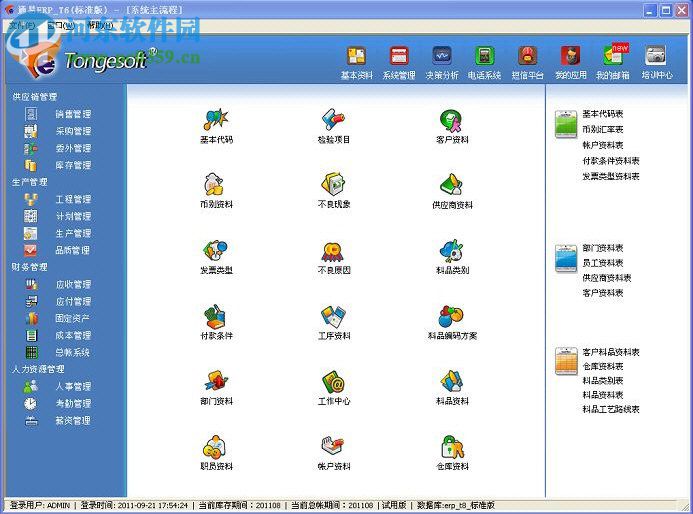Open the 料品工艺路线表 report link
Viewport: 693px width, 514px height.
tap(610, 409)
